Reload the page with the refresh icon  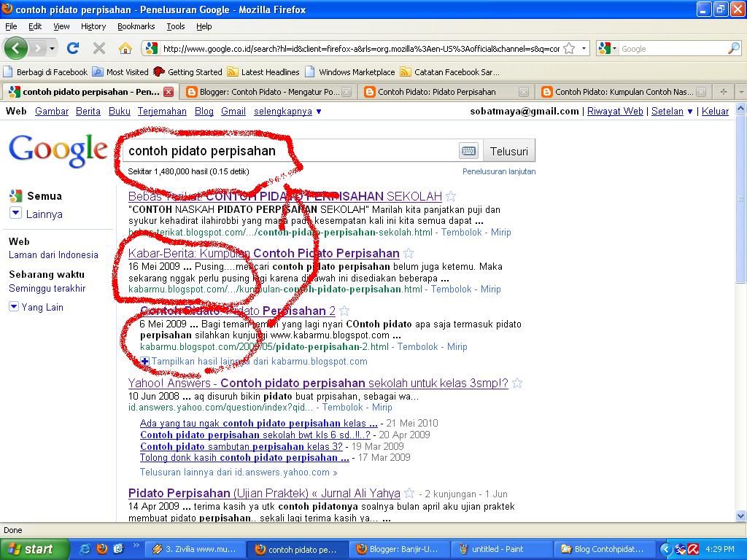point(73,48)
